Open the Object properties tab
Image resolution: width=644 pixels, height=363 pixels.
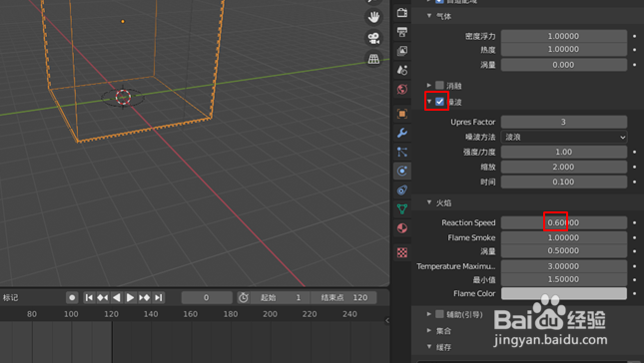coord(402,114)
